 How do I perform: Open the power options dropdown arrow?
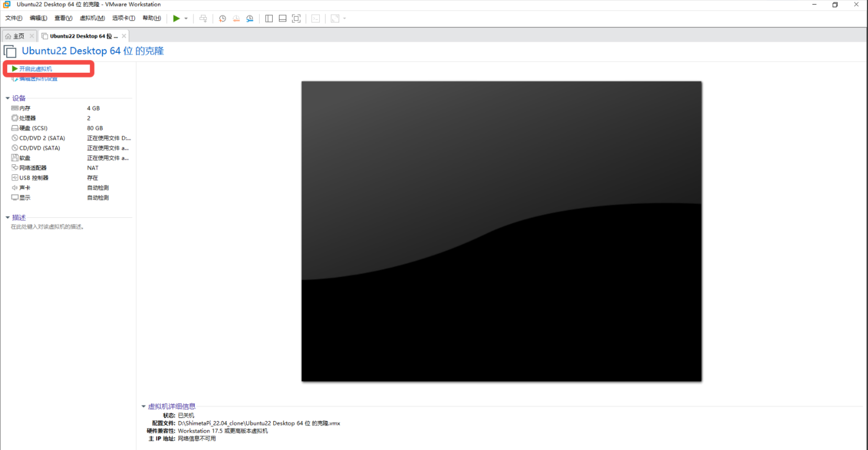(x=186, y=18)
